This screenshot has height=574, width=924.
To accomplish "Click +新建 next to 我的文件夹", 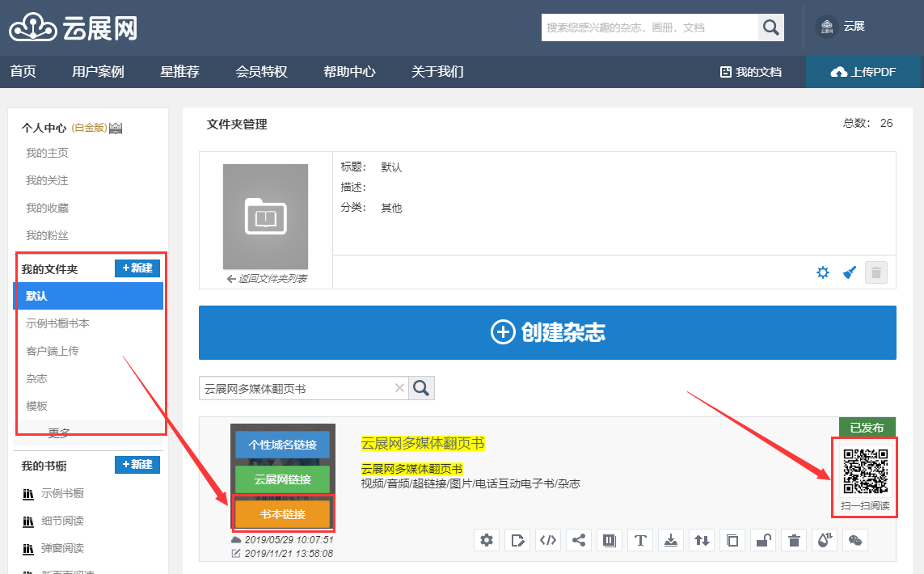I will coord(137,268).
